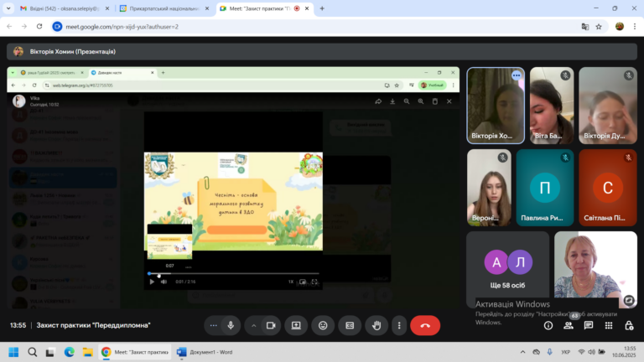Show the participants list icon
Screen dimensions: 644x362
pyautogui.click(x=569, y=325)
